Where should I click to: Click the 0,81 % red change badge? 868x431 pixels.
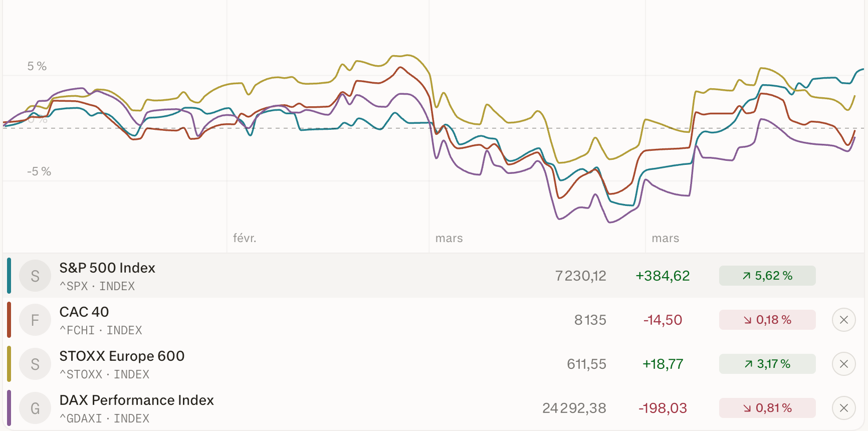767,408
